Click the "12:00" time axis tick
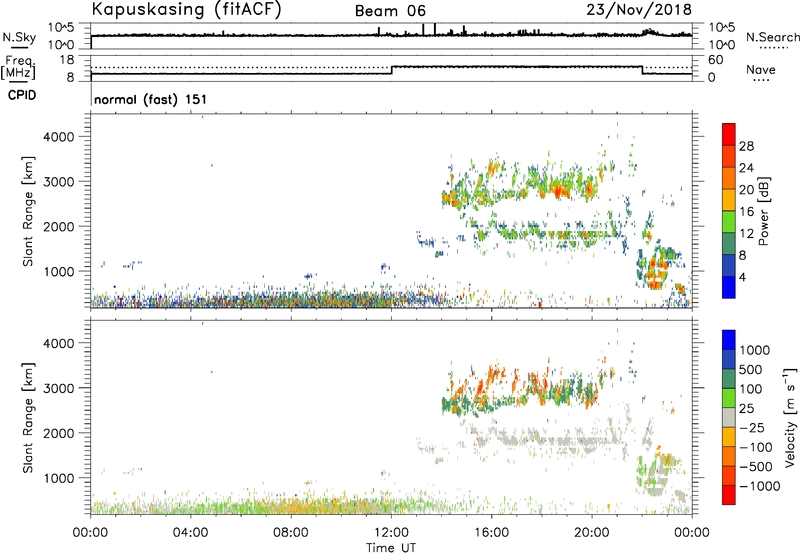The width and height of the screenshot is (800, 554). coord(391,533)
